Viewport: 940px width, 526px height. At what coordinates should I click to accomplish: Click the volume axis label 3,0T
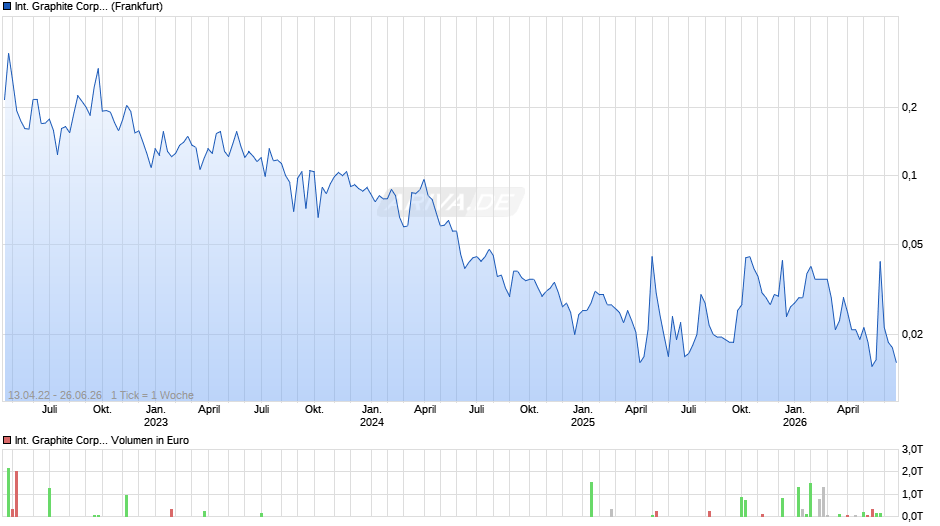click(912, 449)
